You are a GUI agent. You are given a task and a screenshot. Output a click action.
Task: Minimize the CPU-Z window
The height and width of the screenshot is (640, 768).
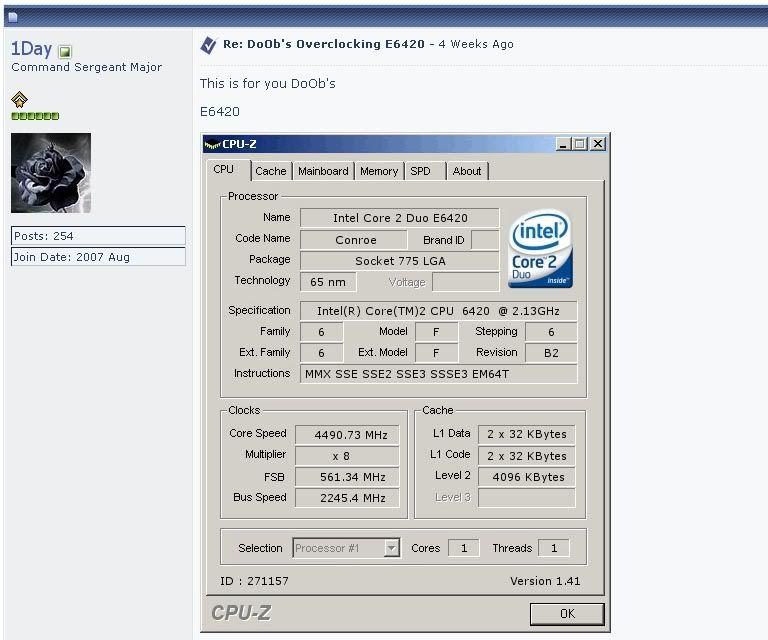click(563, 144)
